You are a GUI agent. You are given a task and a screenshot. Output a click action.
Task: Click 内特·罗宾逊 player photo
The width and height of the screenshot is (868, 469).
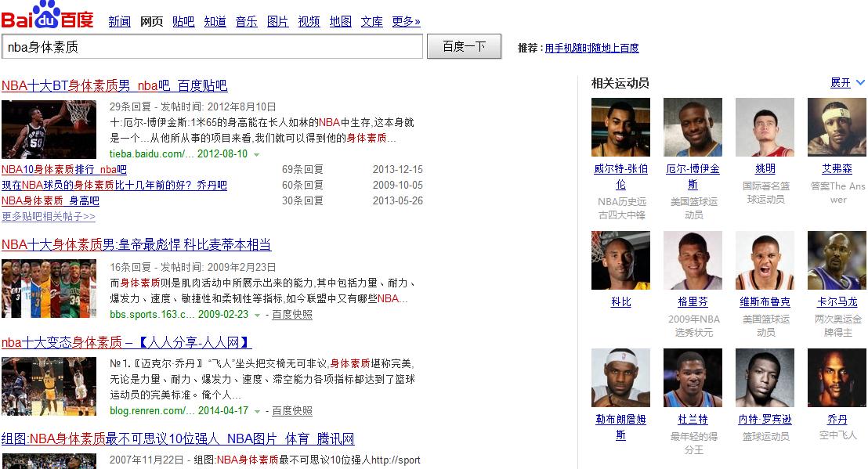tap(765, 377)
